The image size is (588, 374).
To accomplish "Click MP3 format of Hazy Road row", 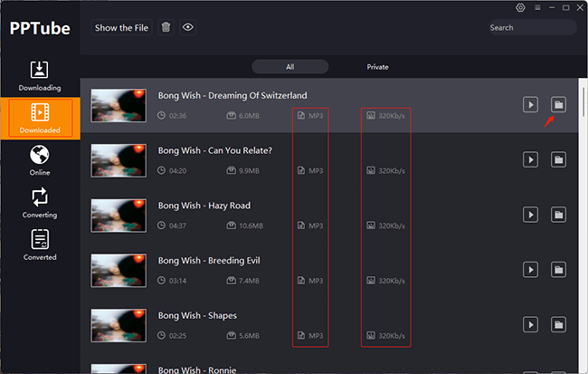I will click(x=316, y=225).
